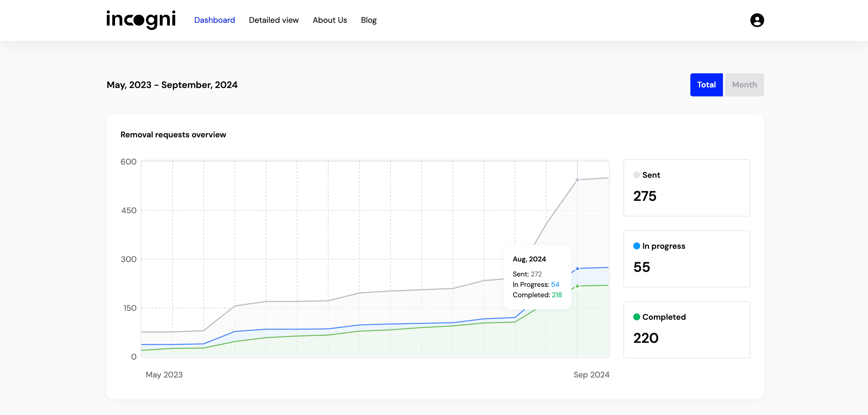
Task: Open the Detailed view navigation item
Action: click(x=273, y=20)
